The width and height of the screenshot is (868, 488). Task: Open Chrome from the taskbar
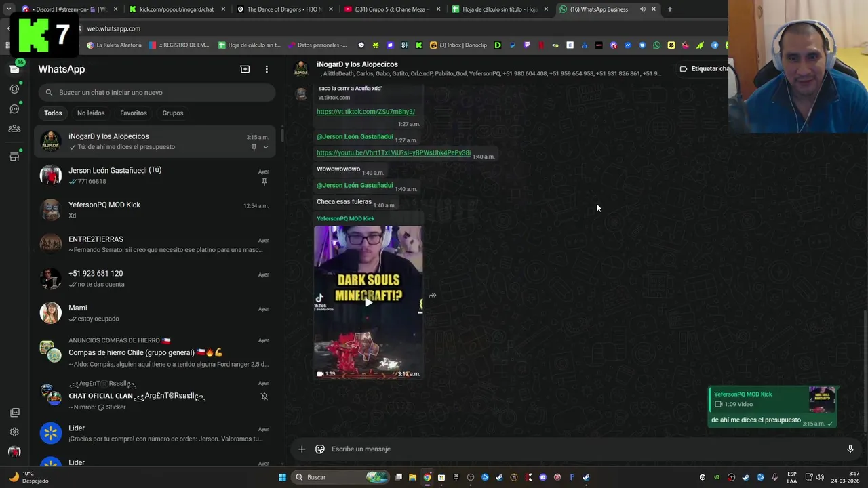(x=427, y=477)
